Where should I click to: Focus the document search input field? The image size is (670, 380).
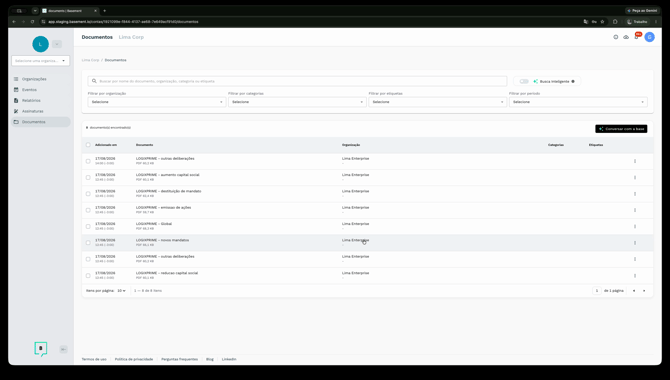297,81
